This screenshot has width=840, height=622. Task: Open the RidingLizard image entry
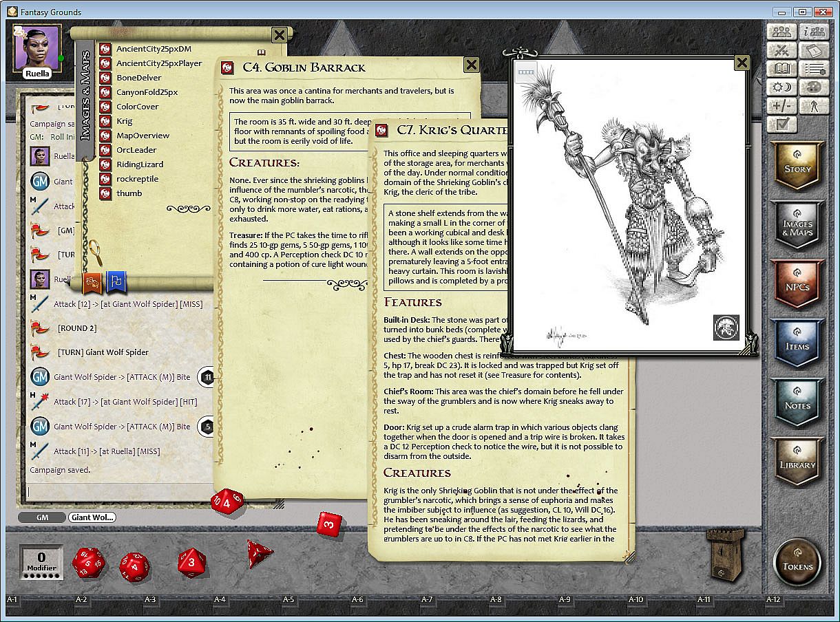click(139, 164)
